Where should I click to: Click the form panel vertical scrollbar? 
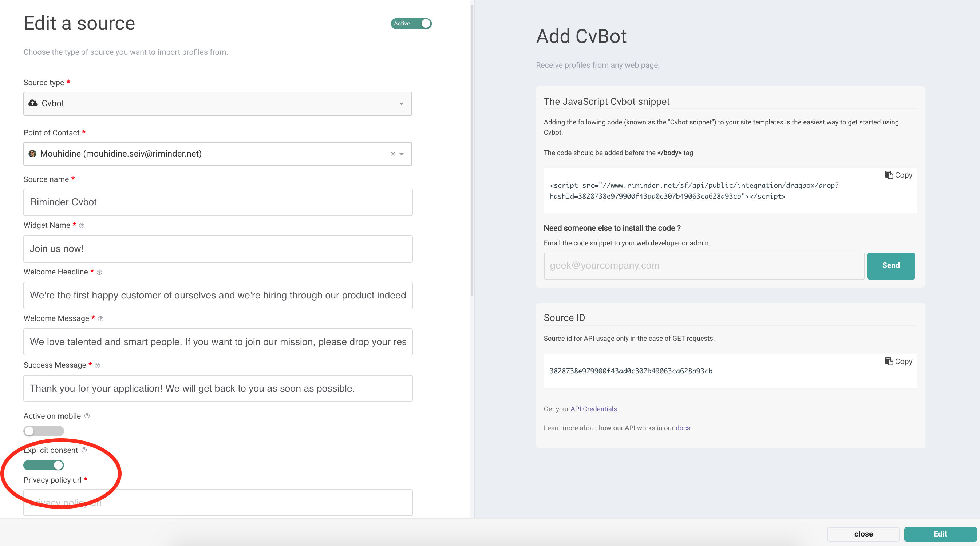tap(472, 150)
